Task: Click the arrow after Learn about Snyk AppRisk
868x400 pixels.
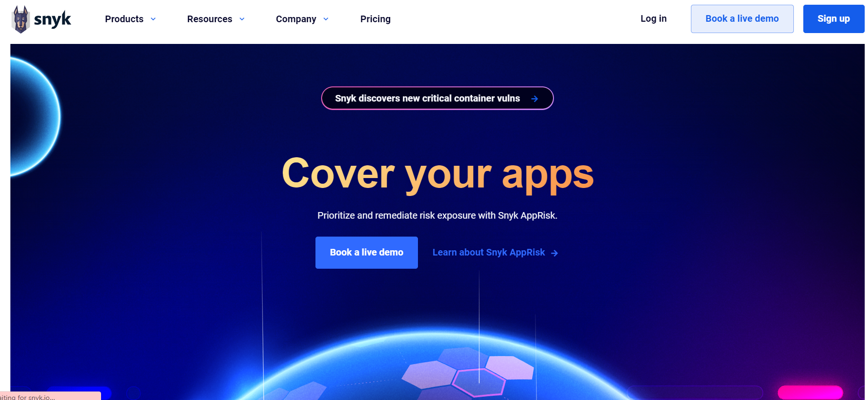Action: [554, 253]
